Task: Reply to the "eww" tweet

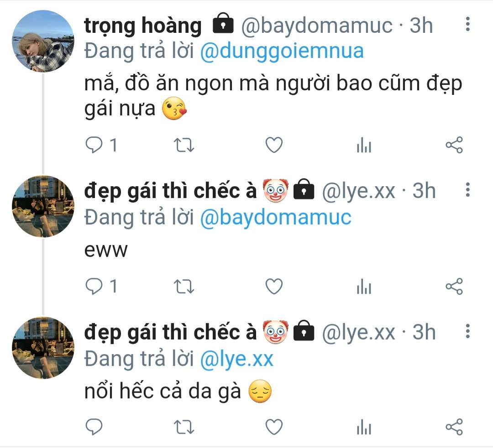Action: tap(94, 287)
